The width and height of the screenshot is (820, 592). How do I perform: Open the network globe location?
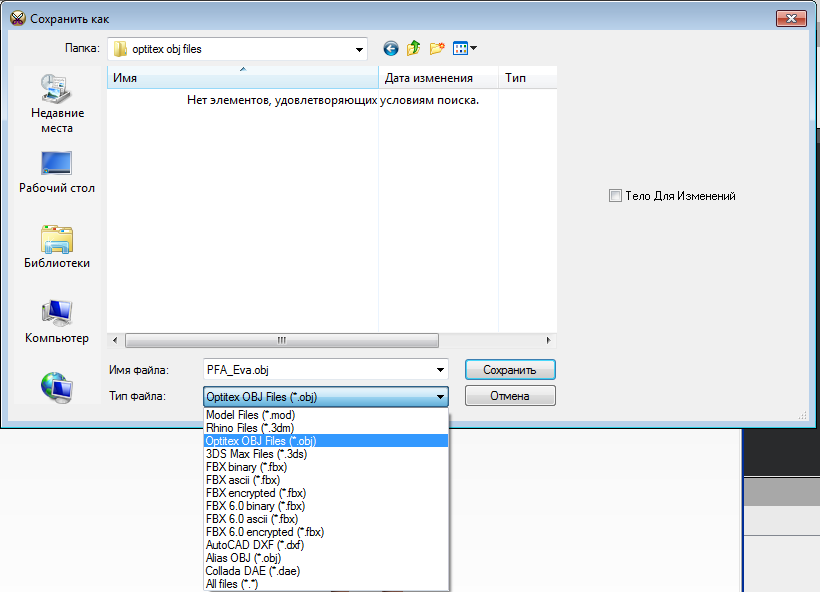click(57, 388)
